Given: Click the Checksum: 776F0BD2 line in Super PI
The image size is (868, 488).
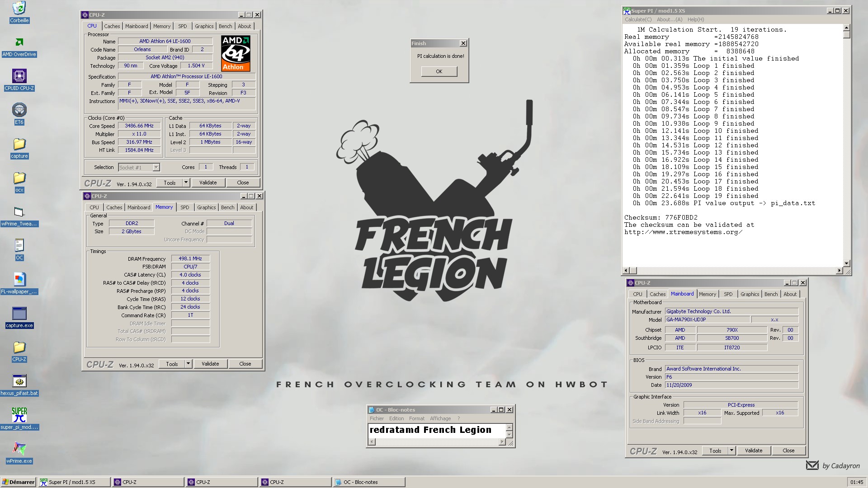Looking at the screenshot, I should (661, 217).
